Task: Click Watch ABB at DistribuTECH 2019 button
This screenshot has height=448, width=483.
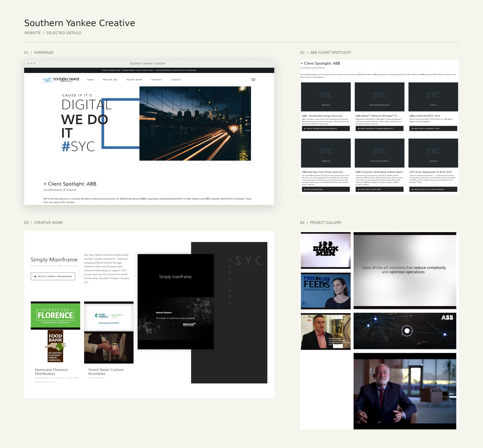Action: click(433, 129)
